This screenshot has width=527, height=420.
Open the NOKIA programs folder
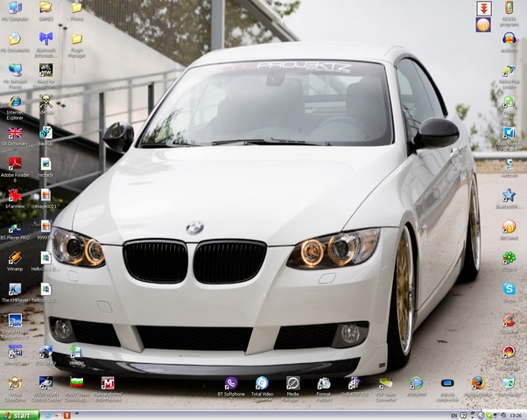(x=509, y=13)
